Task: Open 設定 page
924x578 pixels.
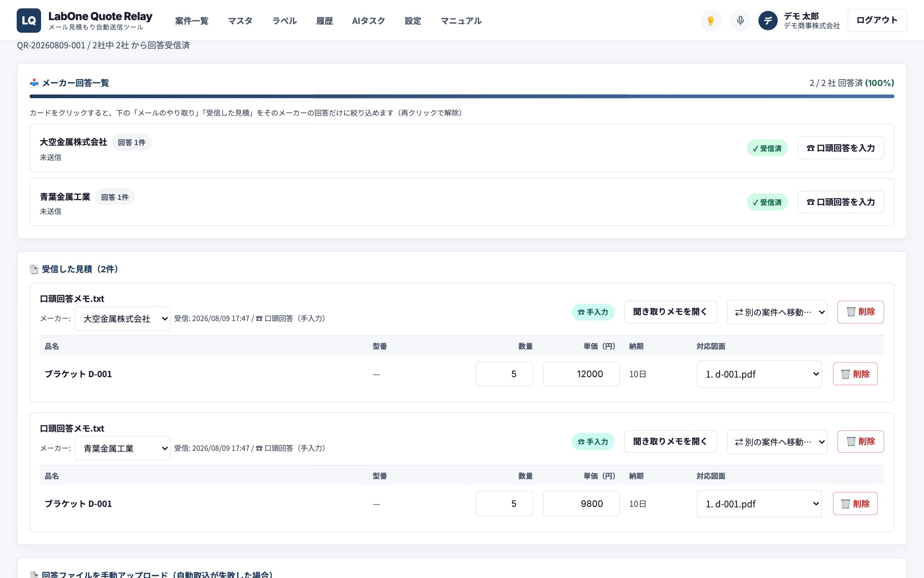Action: click(413, 21)
